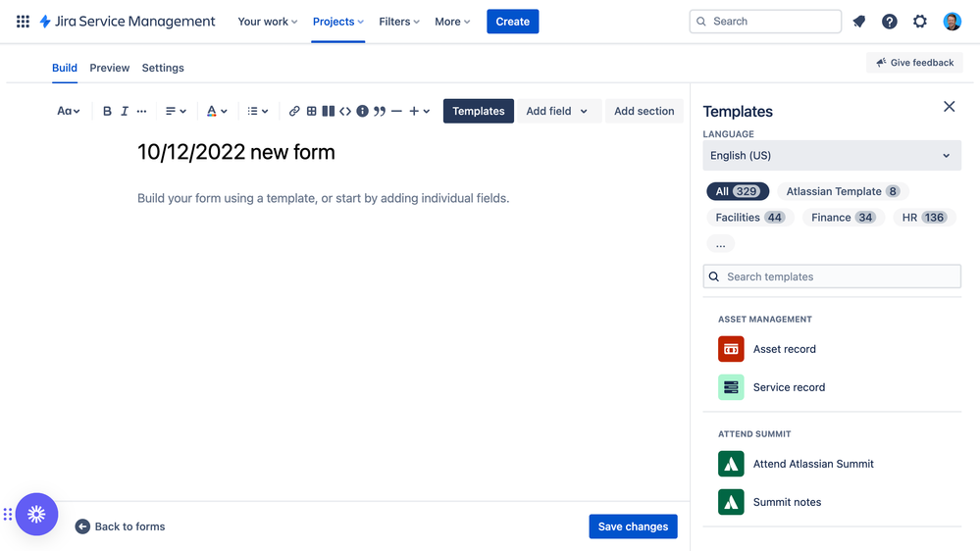
Task: Select the Facilities filter chip
Action: point(749,218)
